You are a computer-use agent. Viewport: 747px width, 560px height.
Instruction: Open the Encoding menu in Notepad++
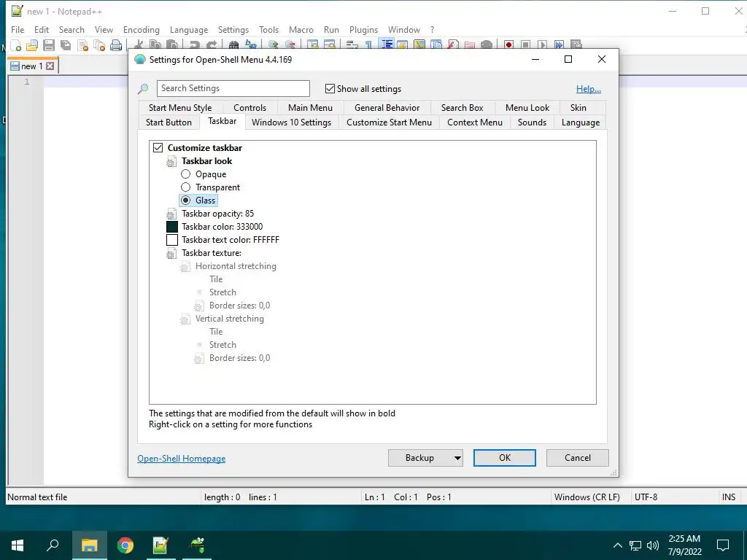(141, 29)
